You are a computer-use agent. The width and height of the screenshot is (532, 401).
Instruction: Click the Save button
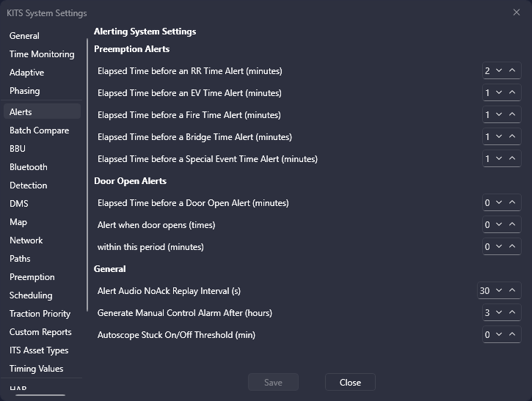coord(273,383)
